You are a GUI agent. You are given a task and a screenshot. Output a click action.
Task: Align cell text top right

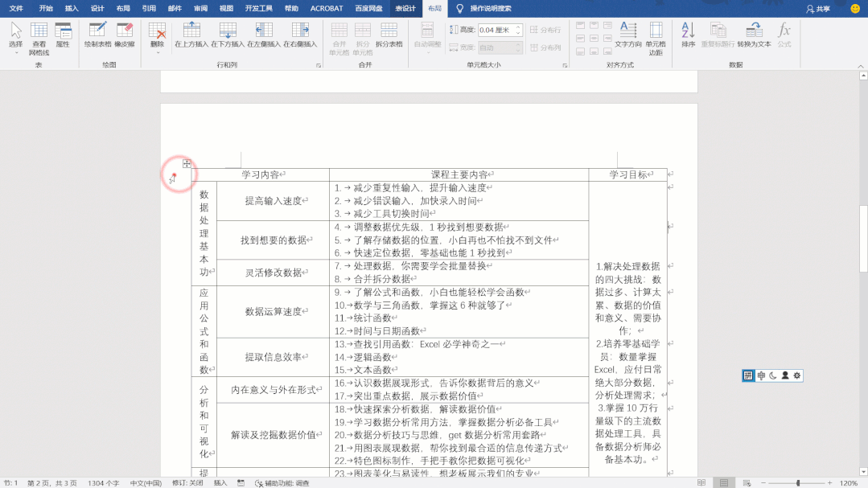(x=607, y=26)
